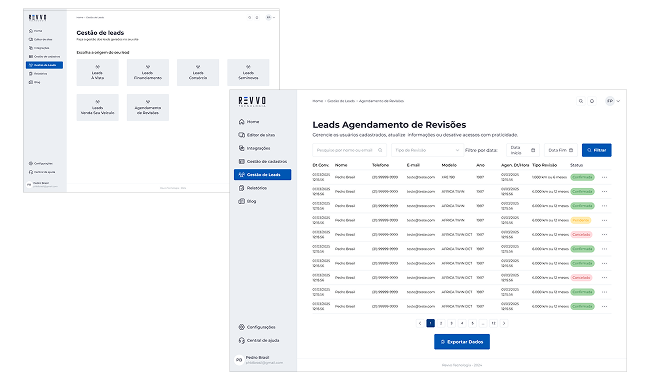Open Agendamento de Revisões card in back window
650x382 pixels.
point(148,107)
